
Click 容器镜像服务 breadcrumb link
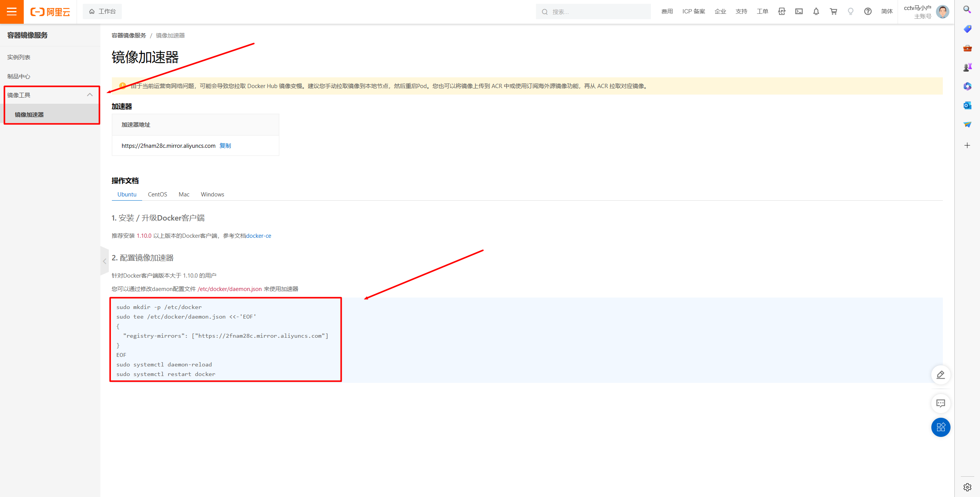tap(129, 35)
